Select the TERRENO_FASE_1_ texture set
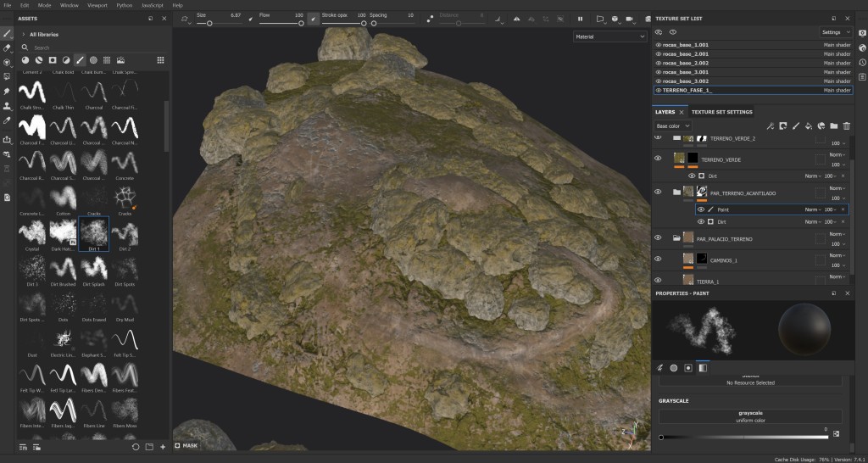Image resolution: width=868 pixels, height=463 pixels. click(687, 90)
